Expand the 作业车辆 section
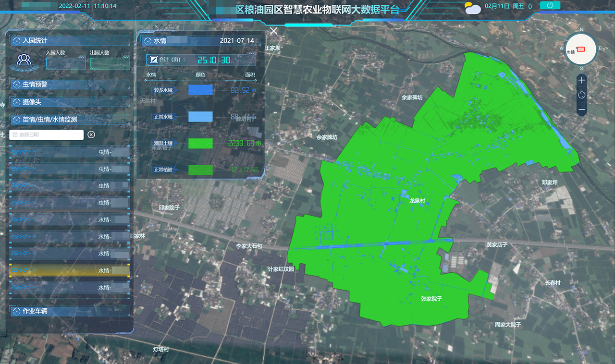 (x=70, y=311)
